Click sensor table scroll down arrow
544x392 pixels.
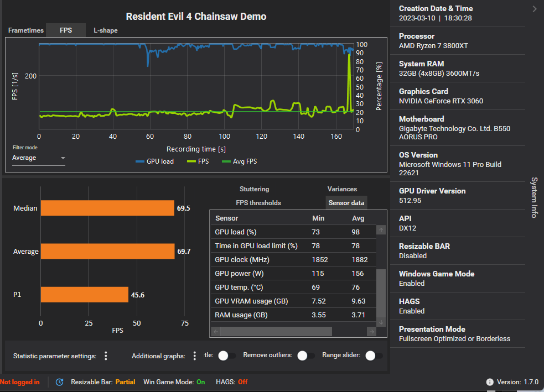(381, 322)
